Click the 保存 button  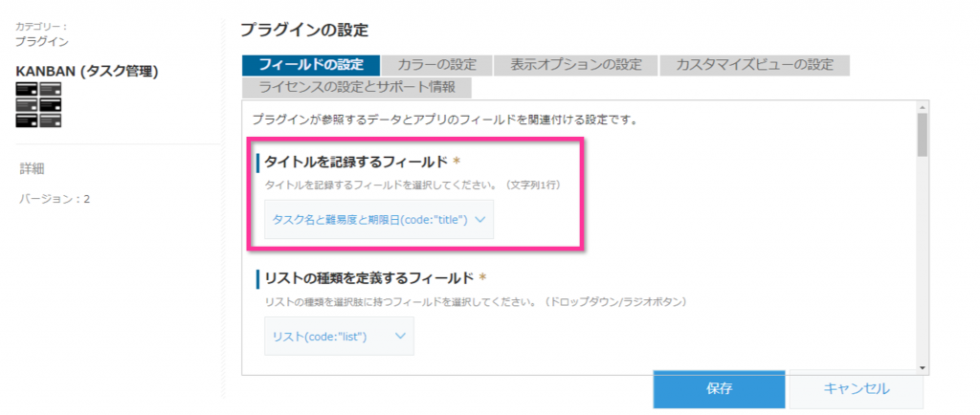720,389
